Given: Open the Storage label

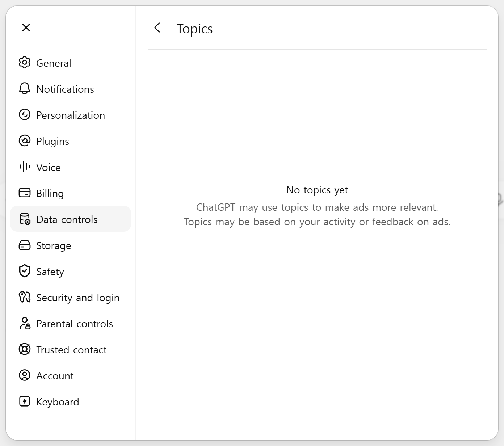Looking at the screenshot, I should coord(54,246).
